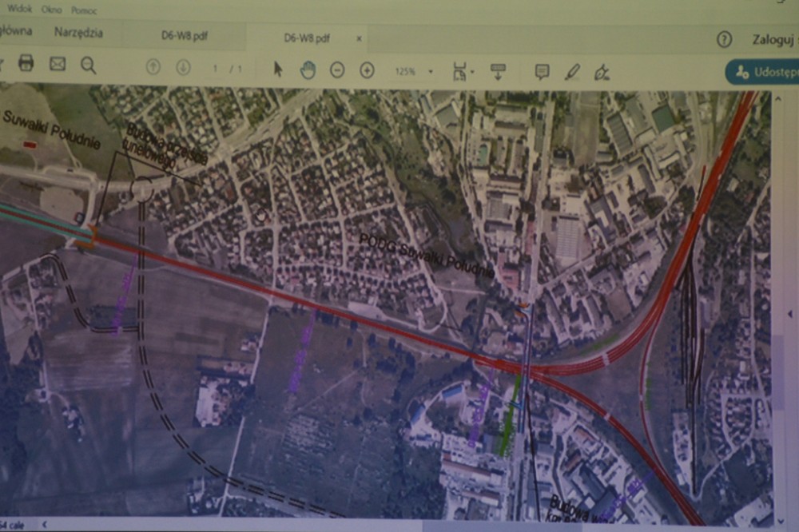Go to next page arrow

tap(183, 68)
